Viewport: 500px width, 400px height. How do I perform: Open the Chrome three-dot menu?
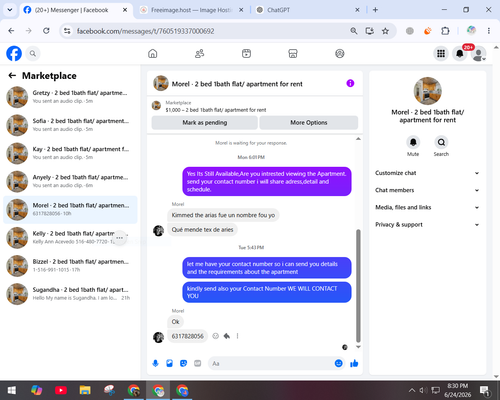489,31
